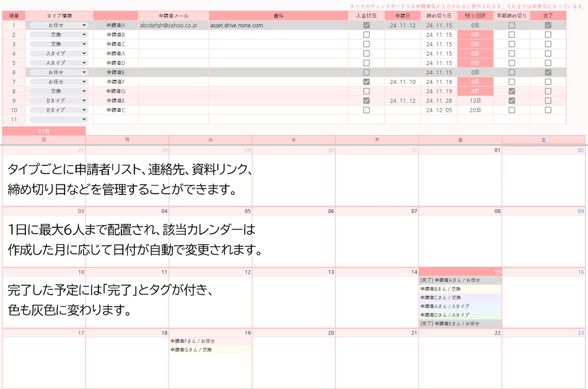This screenshot has width=588, height=389.
Task: Expand row 5 Aタイプ type dropdown
Action: pyautogui.click(x=59, y=63)
